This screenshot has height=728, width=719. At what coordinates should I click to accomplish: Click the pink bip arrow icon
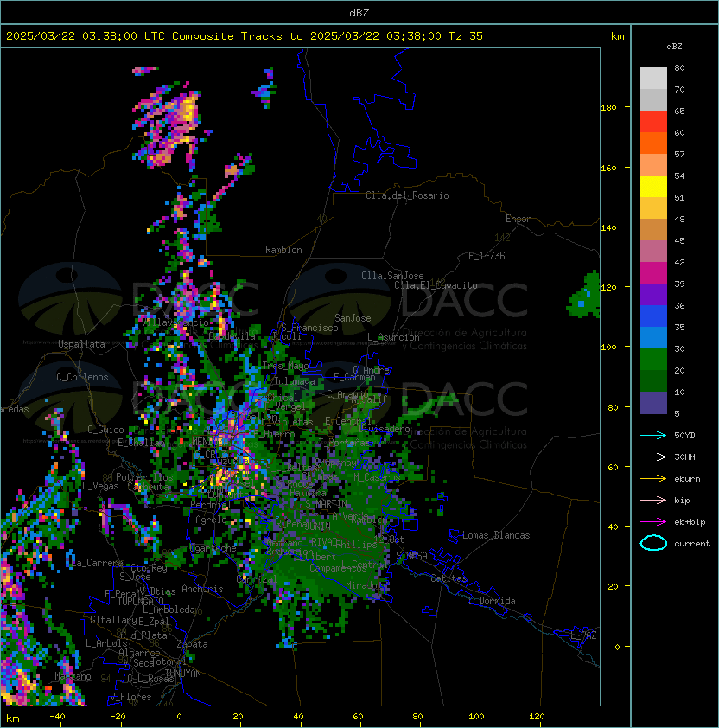tap(653, 500)
